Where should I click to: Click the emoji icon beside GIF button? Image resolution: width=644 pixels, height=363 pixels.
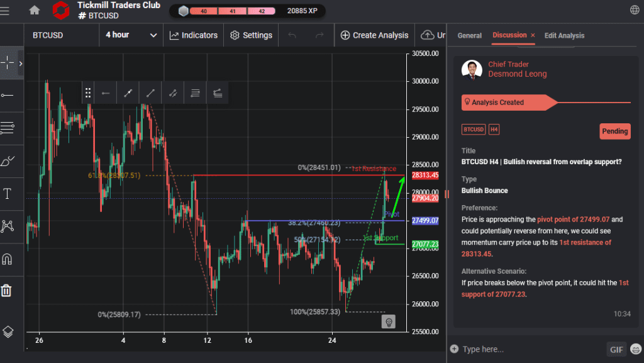click(x=635, y=349)
